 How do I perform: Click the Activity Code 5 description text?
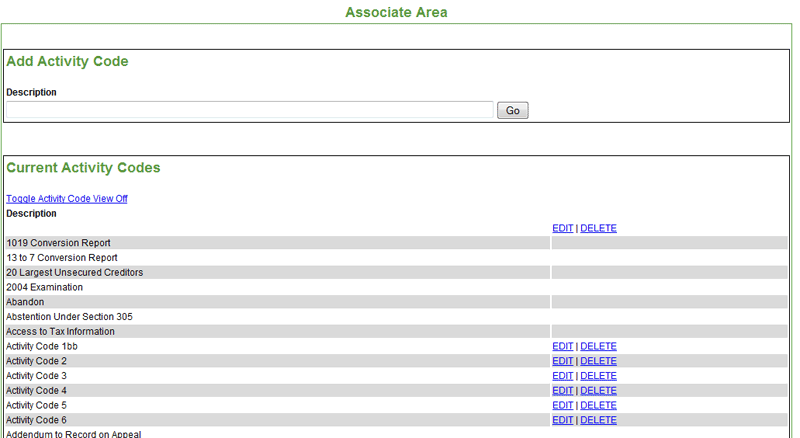(x=36, y=405)
